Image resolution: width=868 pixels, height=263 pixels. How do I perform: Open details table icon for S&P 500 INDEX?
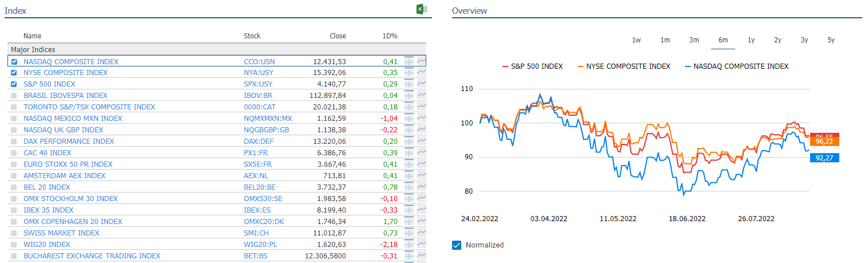point(409,84)
